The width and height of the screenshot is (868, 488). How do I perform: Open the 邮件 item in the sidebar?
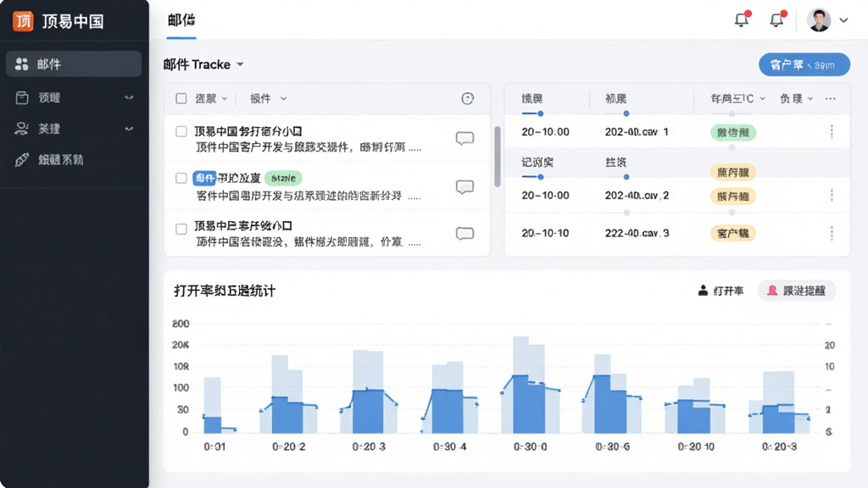point(74,64)
